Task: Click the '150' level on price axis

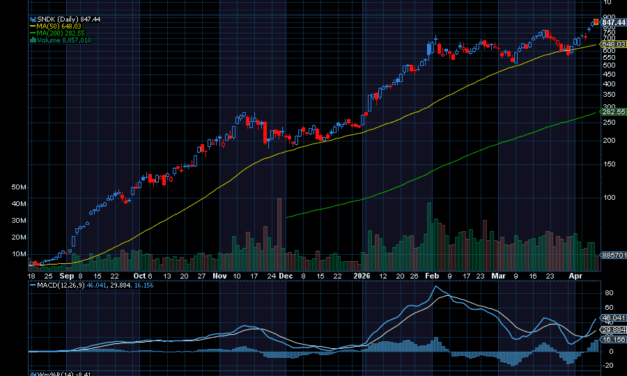Action: (x=609, y=164)
